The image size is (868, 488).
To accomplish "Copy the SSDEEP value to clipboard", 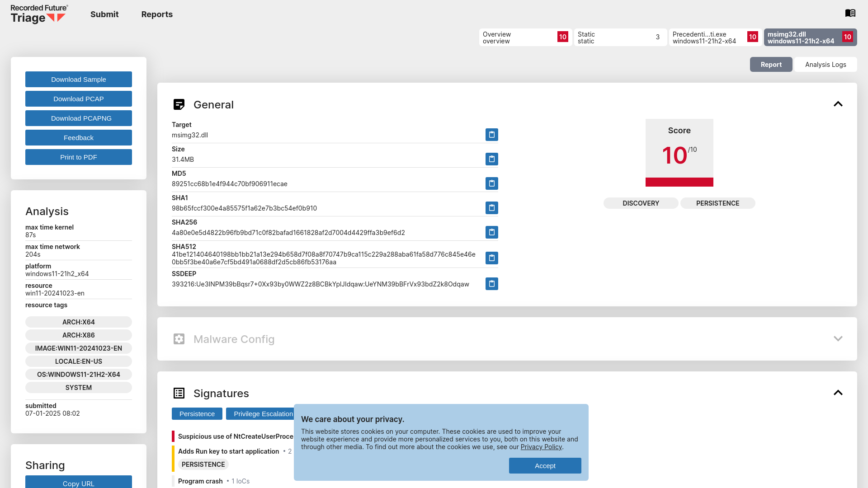I will coord(491,284).
